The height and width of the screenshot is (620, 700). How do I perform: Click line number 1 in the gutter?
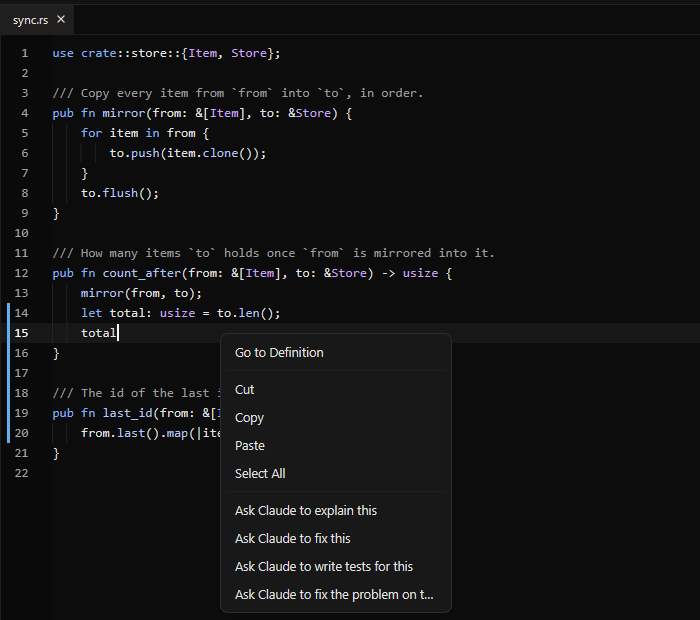25,54
